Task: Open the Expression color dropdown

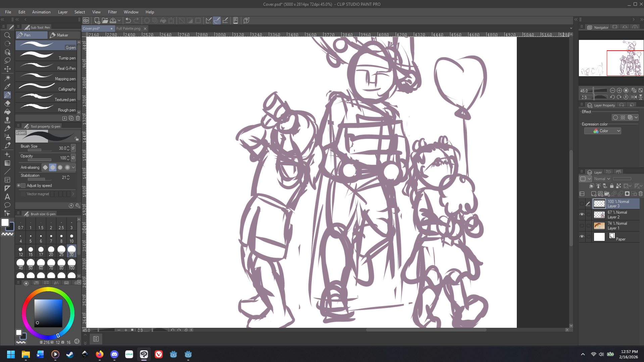Action: (x=602, y=131)
